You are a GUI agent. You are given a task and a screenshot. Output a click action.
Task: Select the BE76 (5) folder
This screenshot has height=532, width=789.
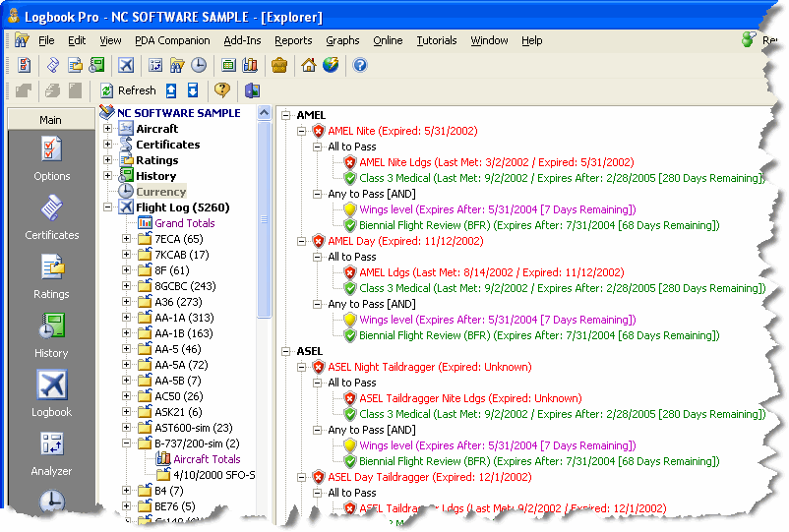click(175, 506)
